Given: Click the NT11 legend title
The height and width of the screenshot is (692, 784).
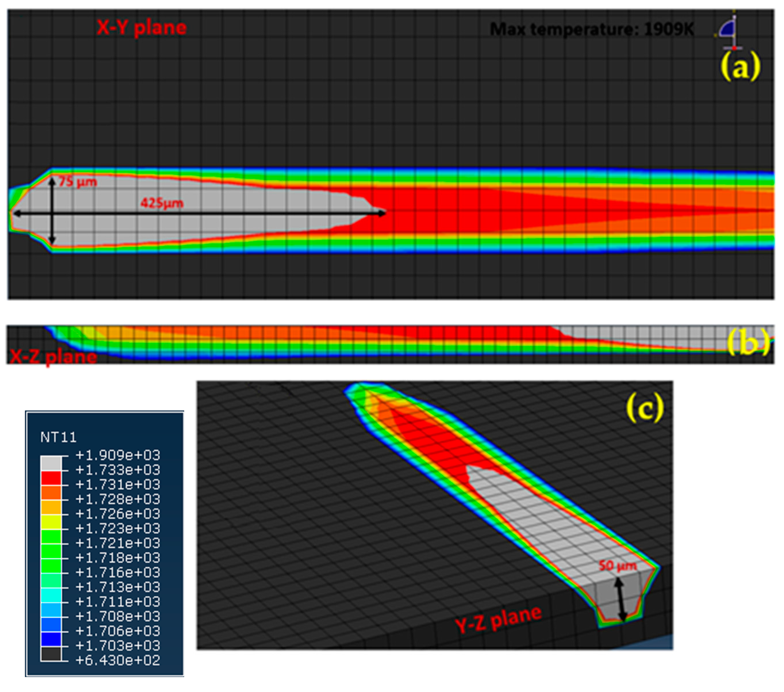Looking at the screenshot, I should (x=58, y=437).
